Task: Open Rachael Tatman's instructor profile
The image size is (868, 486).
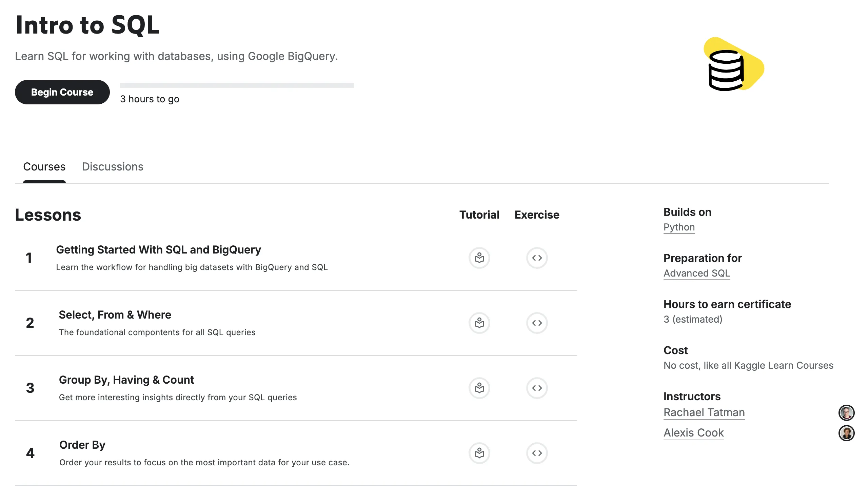Action: coord(704,412)
